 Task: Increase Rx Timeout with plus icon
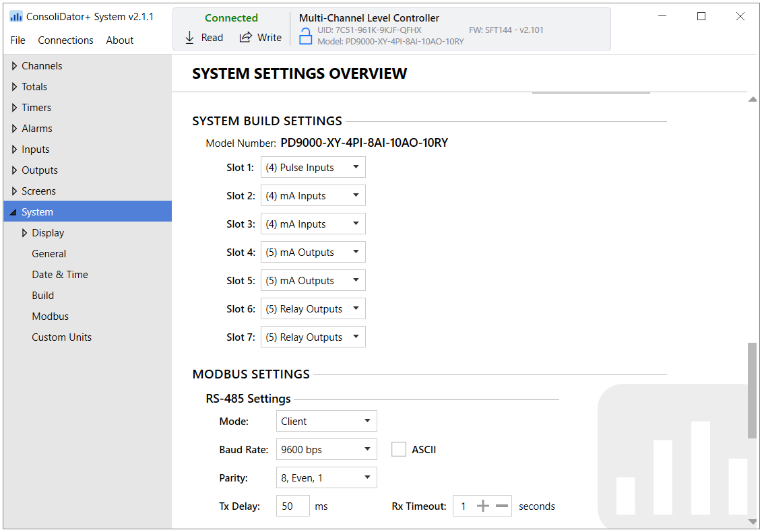(482, 506)
